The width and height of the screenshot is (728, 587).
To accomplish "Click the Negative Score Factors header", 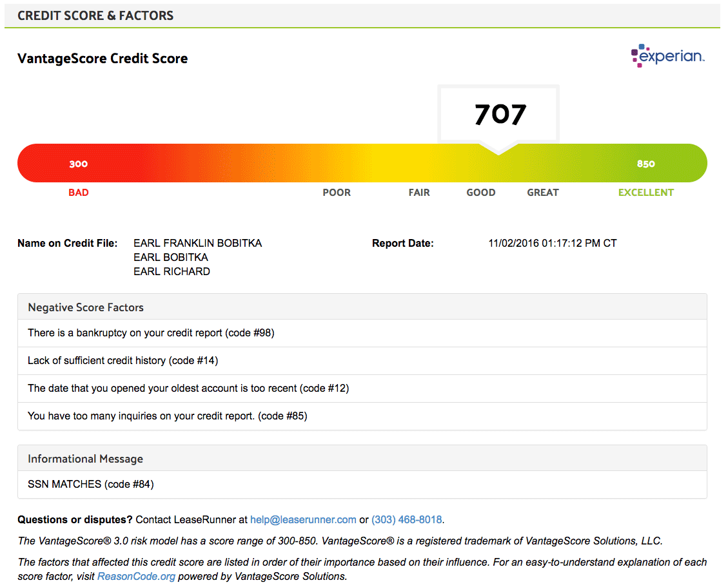I will pyautogui.click(x=86, y=307).
